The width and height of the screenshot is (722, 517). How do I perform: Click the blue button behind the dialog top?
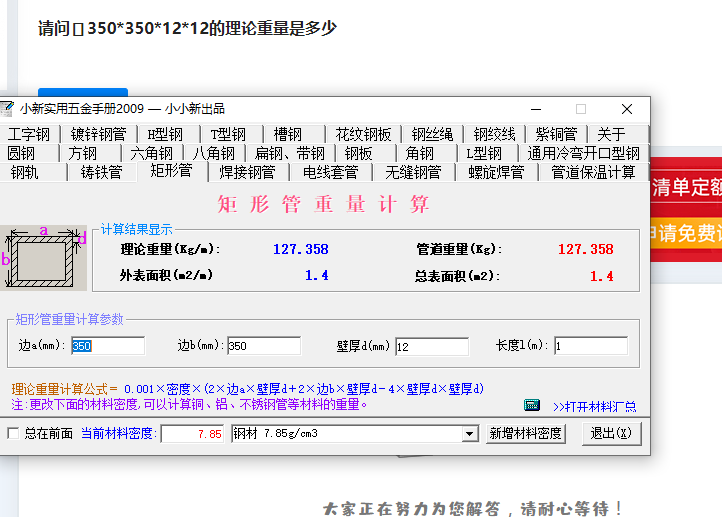tap(83, 92)
